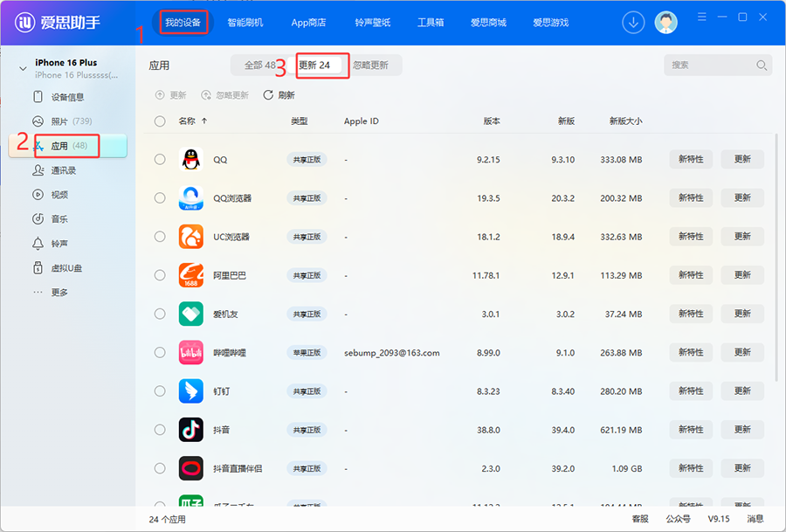786x532 pixels.
Task: Click the QQ浏览器 app icon
Action: tap(191, 198)
